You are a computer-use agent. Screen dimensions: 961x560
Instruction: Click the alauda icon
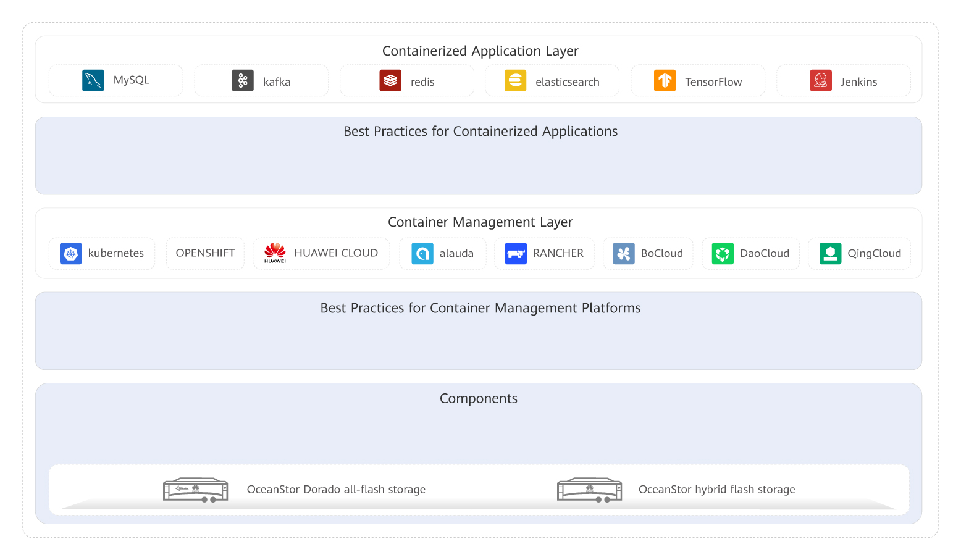(x=422, y=253)
